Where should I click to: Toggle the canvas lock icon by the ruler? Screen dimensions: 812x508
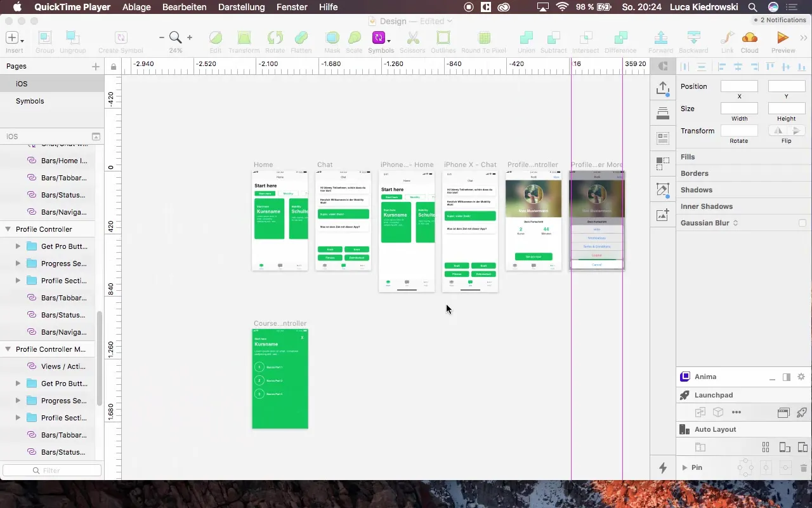[x=114, y=67]
